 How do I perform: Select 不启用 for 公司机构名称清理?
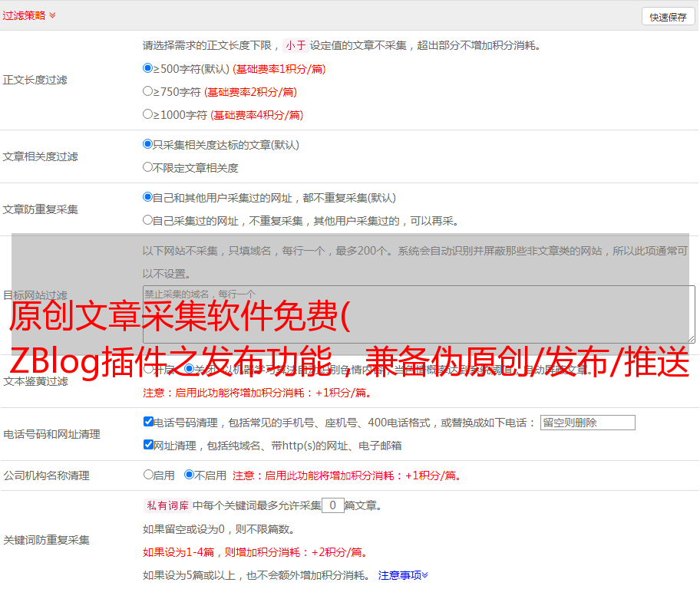(x=190, y=474)
